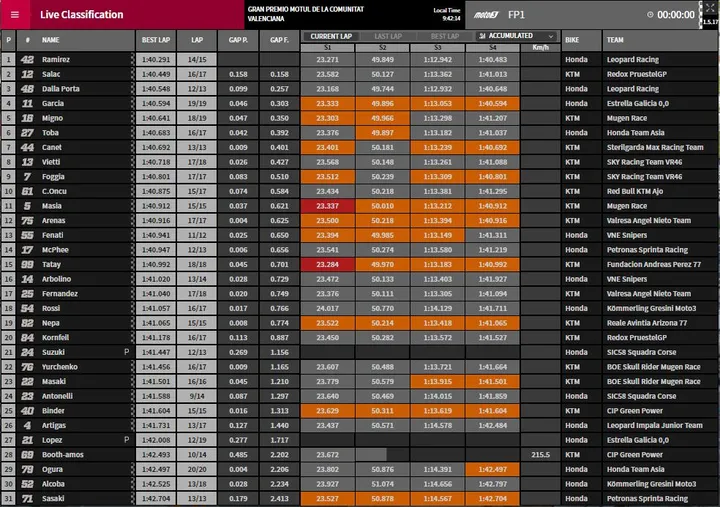Click Rossi's S1 time 24.017
This screenshot has height=507, width=720.
[x=327, y=308]
